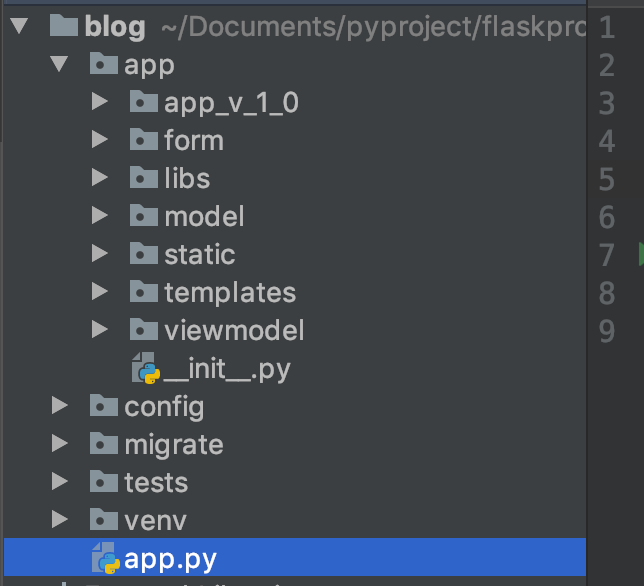Screen dimensions: 644x586
Task: Click the viewmodel folder icon
Action: (144, 330)
